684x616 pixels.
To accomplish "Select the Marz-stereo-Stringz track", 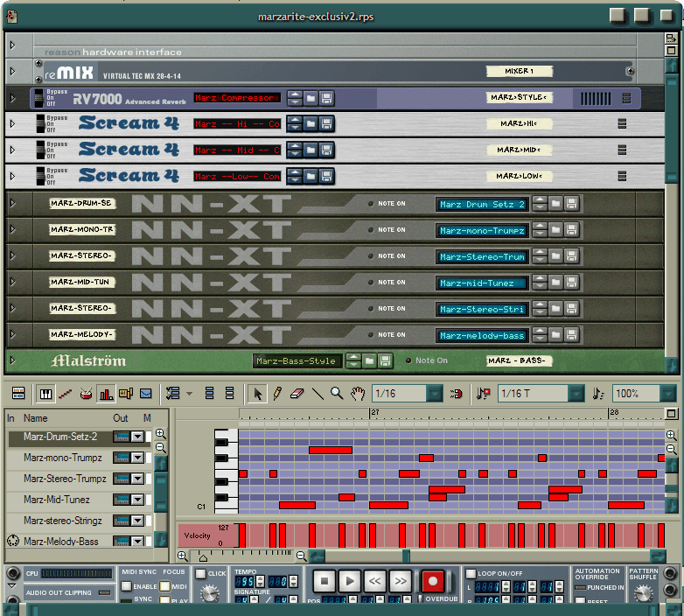I will pos(63,521).
